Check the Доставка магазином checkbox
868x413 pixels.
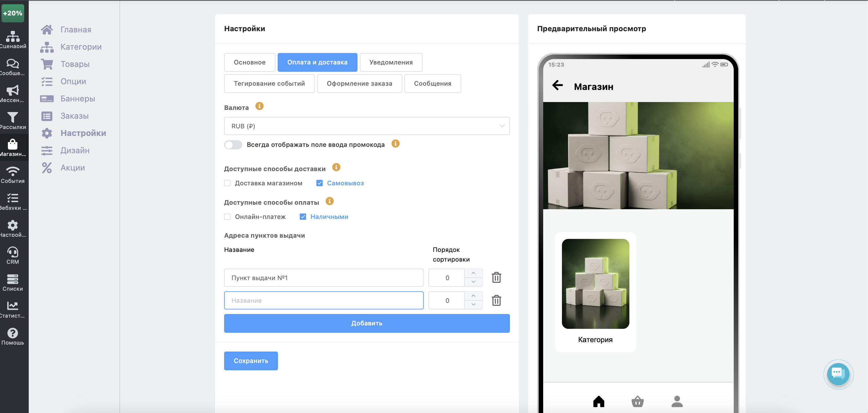click(227, 183)
